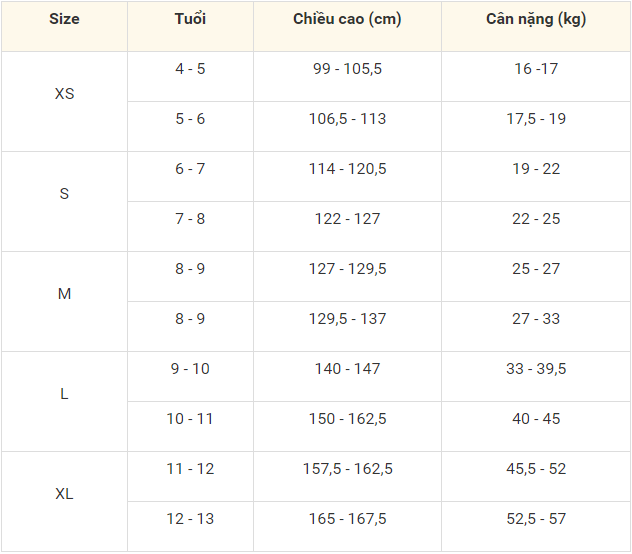Click the Tuổi column header
This screenshot has width=632, height=554.
point(190,19)
